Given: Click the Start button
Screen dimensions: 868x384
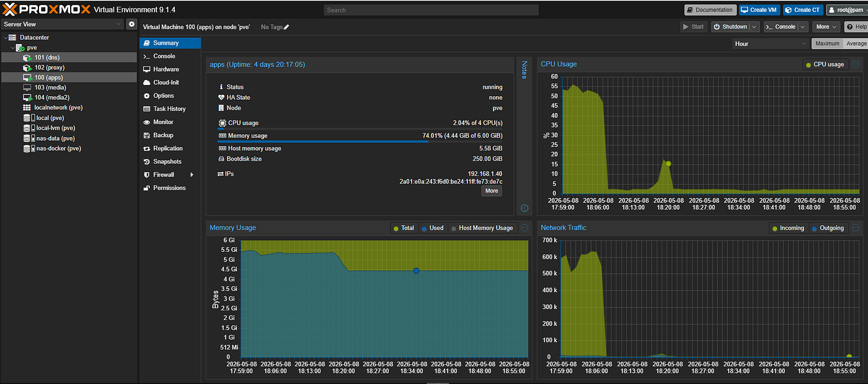Looking at the screenshot, I should tap(693, 27).
